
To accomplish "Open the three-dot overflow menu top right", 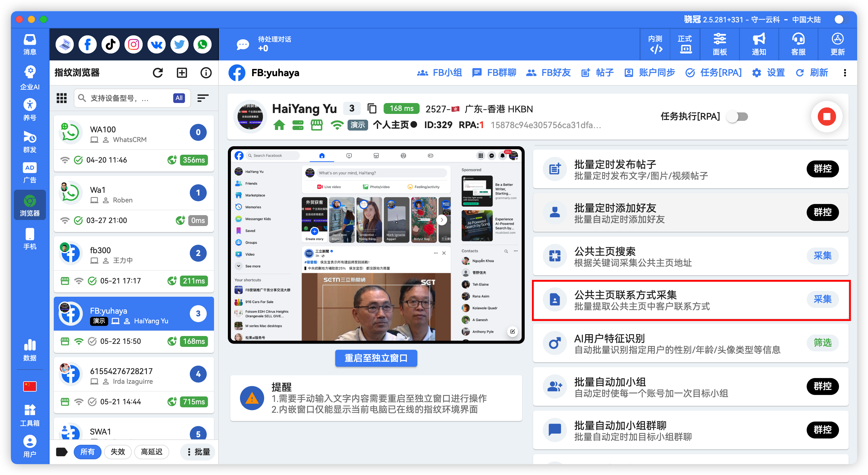I will pyautogui.click(x=845, y=73).
